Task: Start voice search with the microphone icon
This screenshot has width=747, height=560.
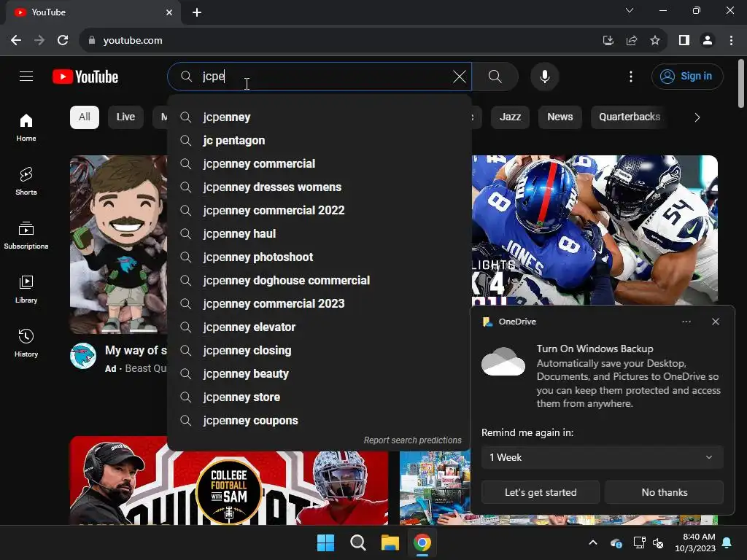Action: [x=544, y=76]
